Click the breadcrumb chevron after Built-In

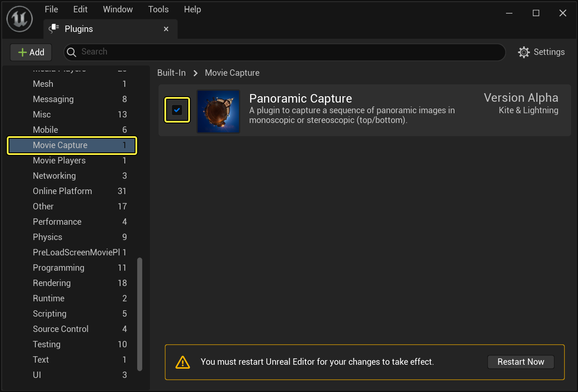coord(196,73)
